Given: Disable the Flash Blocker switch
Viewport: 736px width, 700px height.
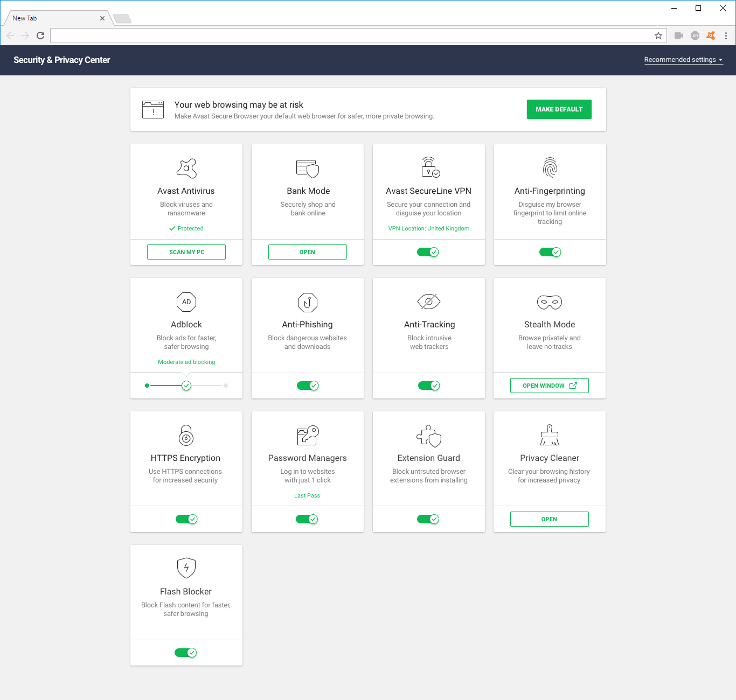Looking at the screenshot, I should 186,653.
